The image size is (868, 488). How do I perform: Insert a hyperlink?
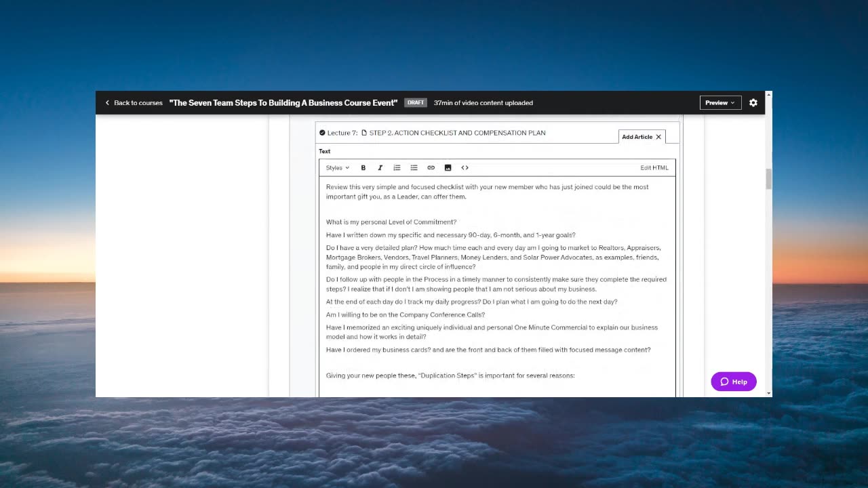click(431, 168)
